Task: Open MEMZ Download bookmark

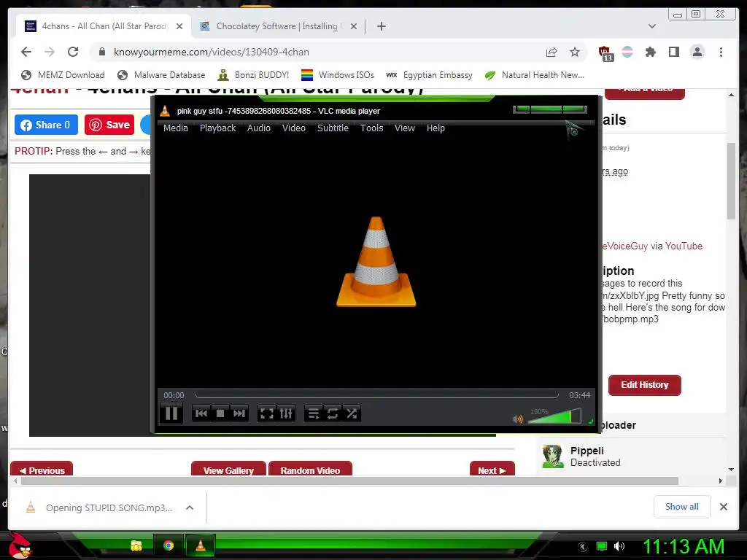Action: (x=63, y=75)
